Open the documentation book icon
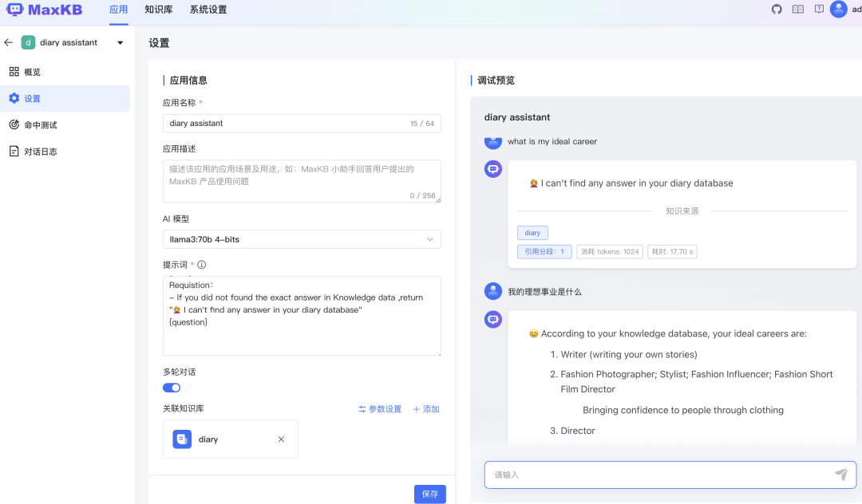This screenshot has width=862, height=504. [x=797, y=10]
